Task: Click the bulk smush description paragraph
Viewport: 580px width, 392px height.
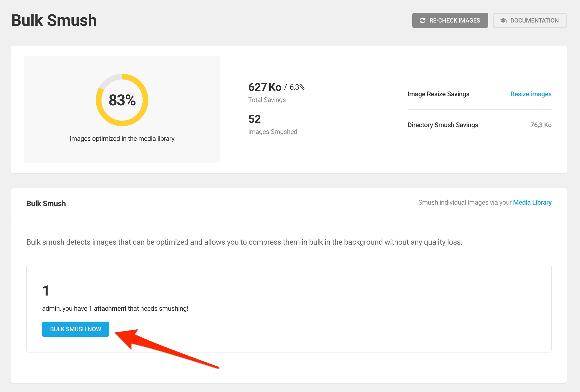Action: (244, 242)
